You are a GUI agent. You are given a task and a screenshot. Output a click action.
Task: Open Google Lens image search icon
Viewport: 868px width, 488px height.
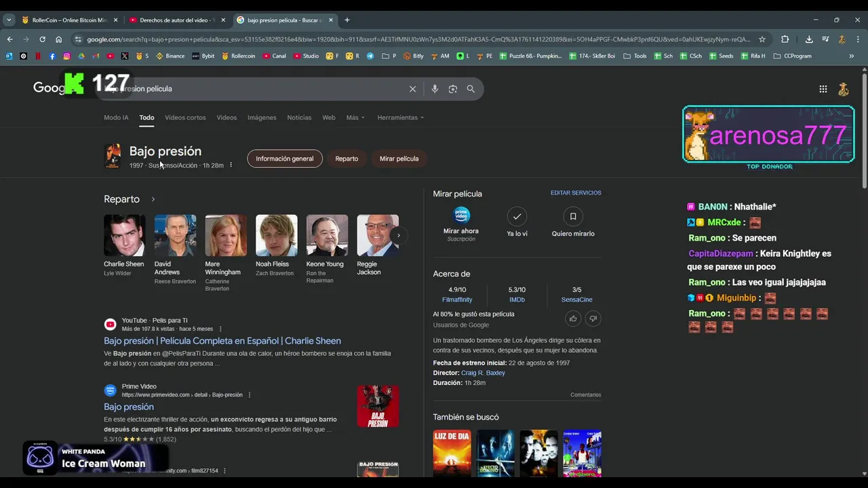point(453,89)
